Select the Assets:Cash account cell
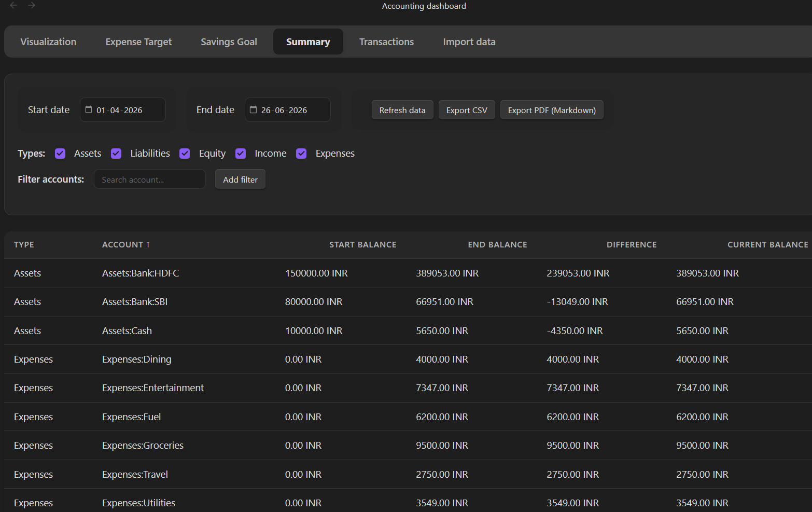This screenshot has width=812, height=512. (x=127, y=331)
